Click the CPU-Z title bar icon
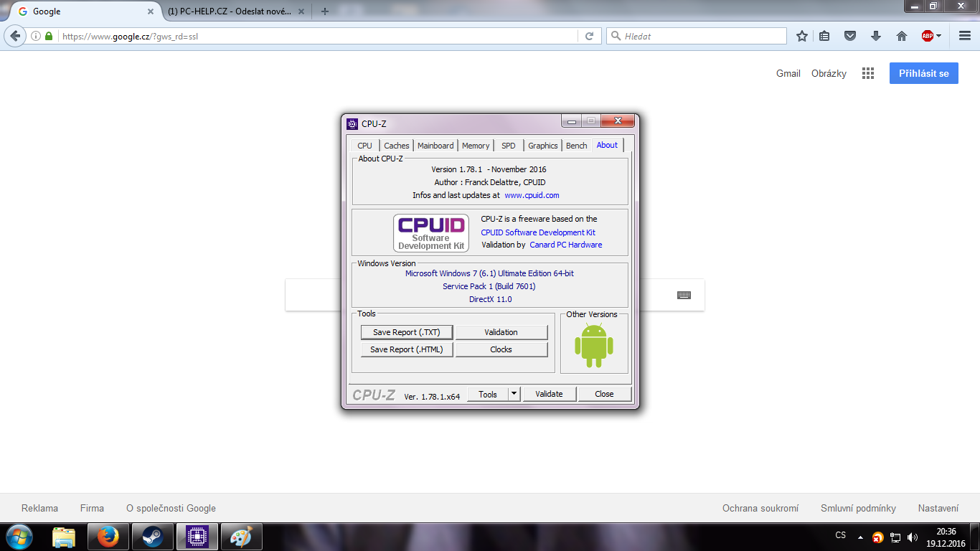Image resolution: width=980 pixels, height=551 pixels. coord(352,124)
